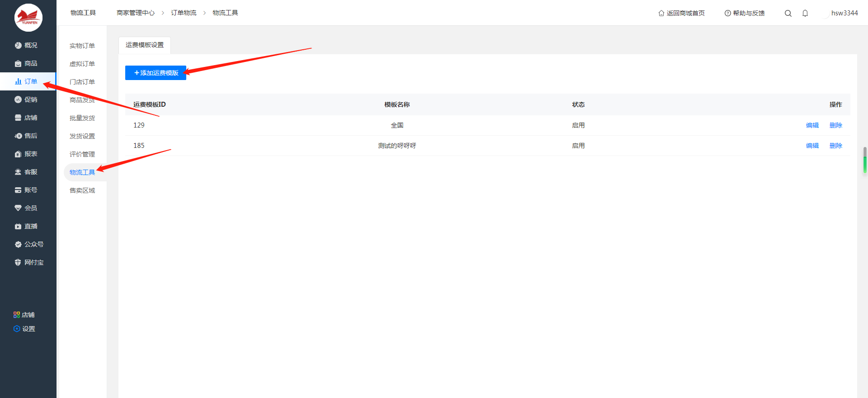The width and height of the screenshot is (868, 398).
Task: Open the 网付宝 payment shield icon
Action: pyautogui.click(x=18, y=262)
